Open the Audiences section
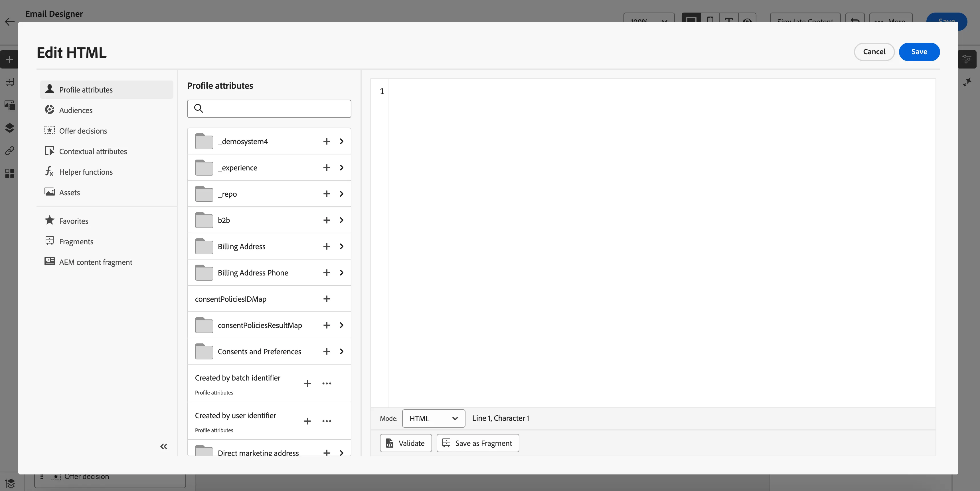The height and width of the screenshot is (491, 980). pos(106,110)
